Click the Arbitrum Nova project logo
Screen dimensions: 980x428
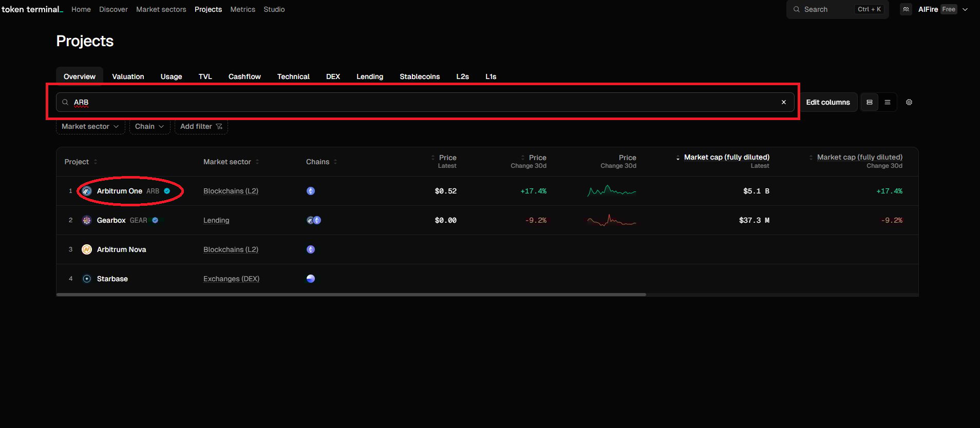87,249
